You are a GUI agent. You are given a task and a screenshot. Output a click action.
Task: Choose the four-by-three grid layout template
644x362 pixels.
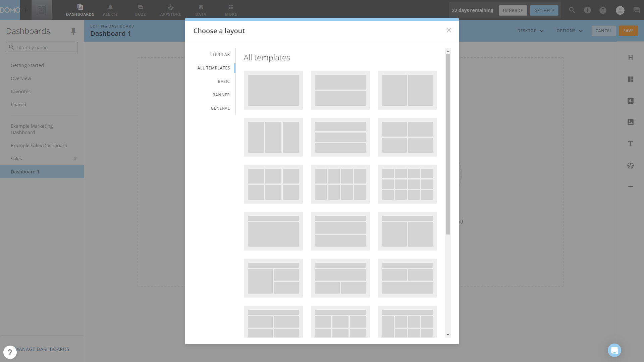tap(407, 184)
